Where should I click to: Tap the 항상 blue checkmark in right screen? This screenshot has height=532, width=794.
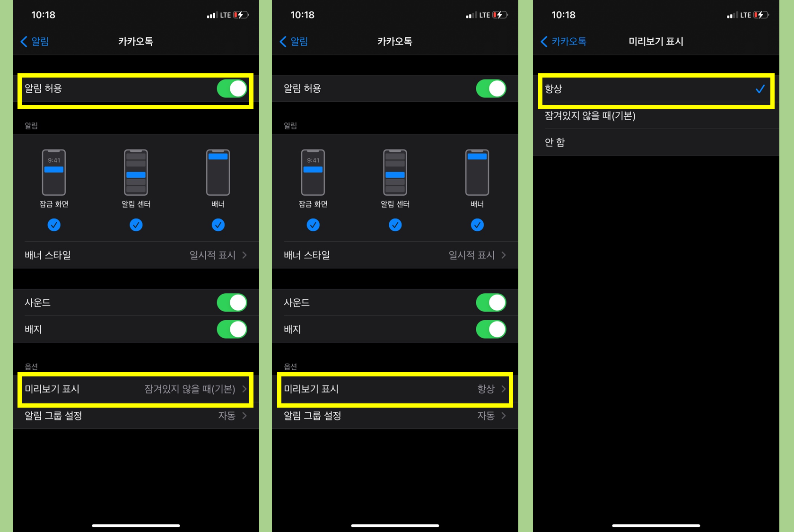click(760, 89)
